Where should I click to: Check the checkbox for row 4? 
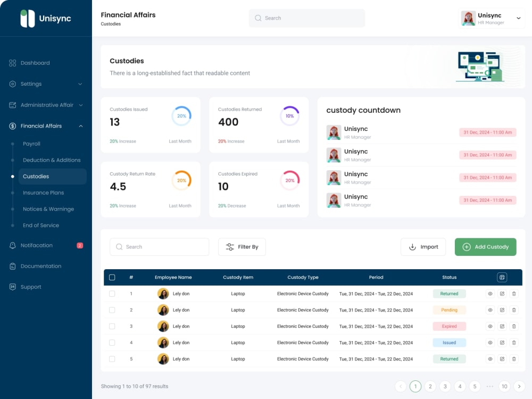(x=112, y=343)
